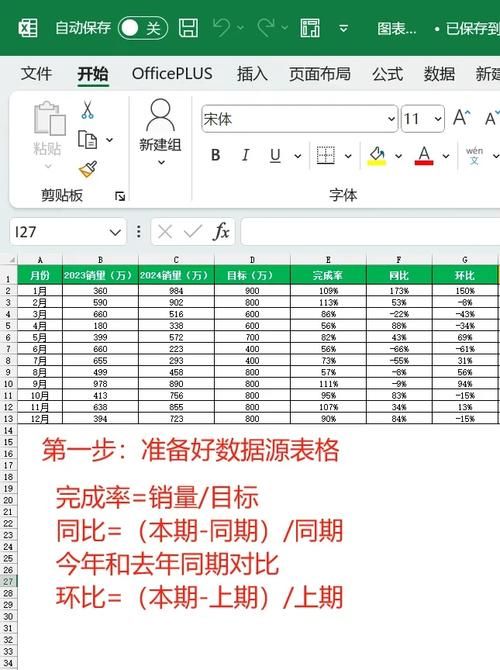The width and height of the screenshot is (500, 670).
Task: Click the Select All corner triangle
Action: tap(10, 259)
